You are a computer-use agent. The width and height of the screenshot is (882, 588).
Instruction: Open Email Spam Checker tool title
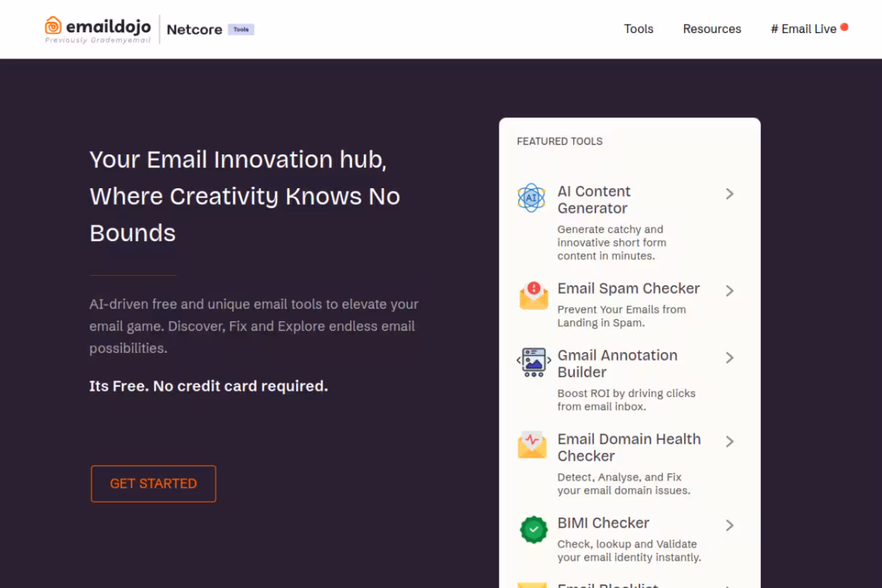coord(628,288)
